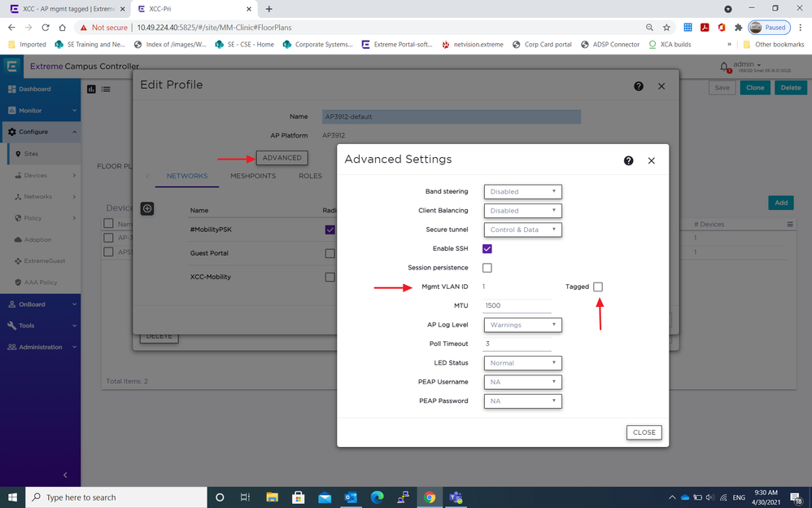Switch to floor plan chart view icon
812x508 pixels.
[92, 90]
